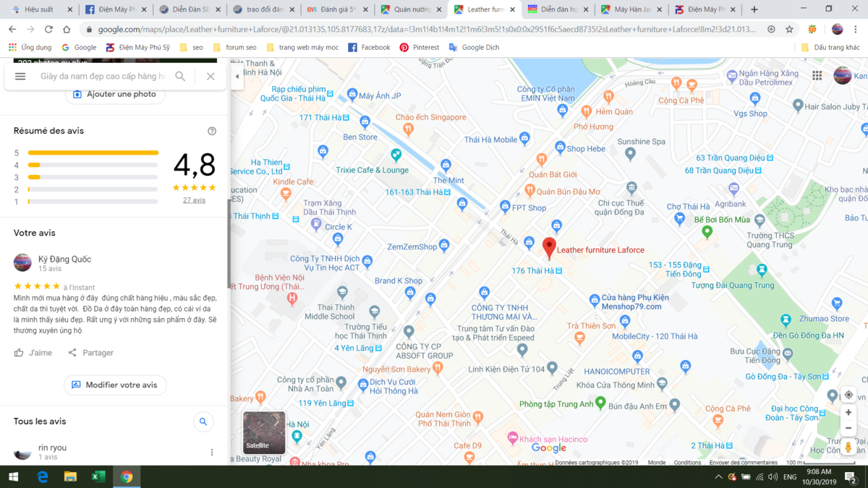Click the 4-star rating bar
Screen dimensions: 868x488
[93, 165]
